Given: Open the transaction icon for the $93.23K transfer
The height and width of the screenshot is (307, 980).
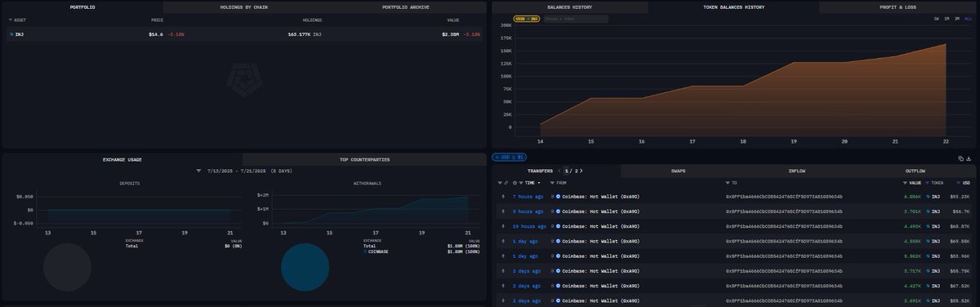Looking at the screenshot, I should [503, 197].
